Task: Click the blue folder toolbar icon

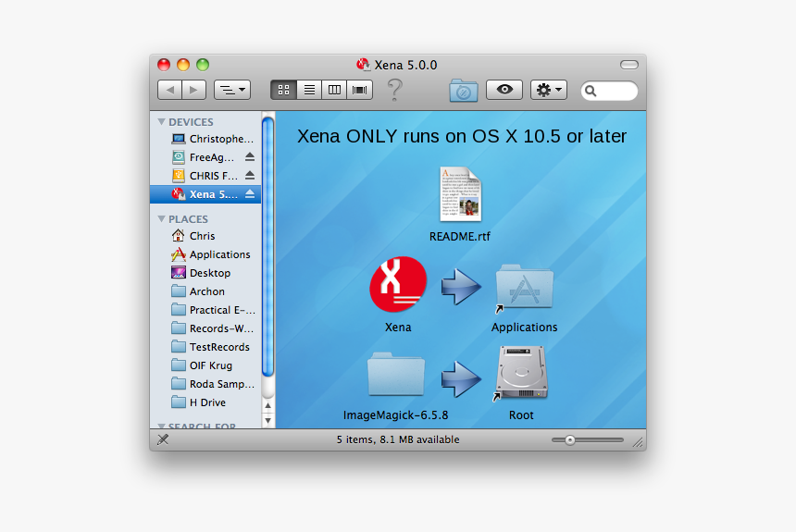Action: (x=464, y=91)
